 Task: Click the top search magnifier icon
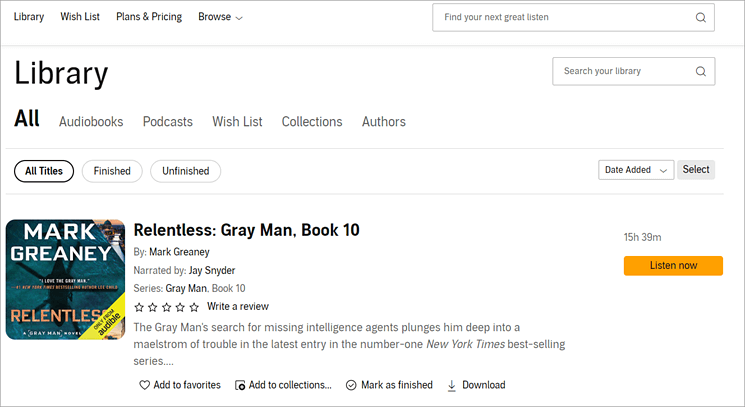point(700,17)
